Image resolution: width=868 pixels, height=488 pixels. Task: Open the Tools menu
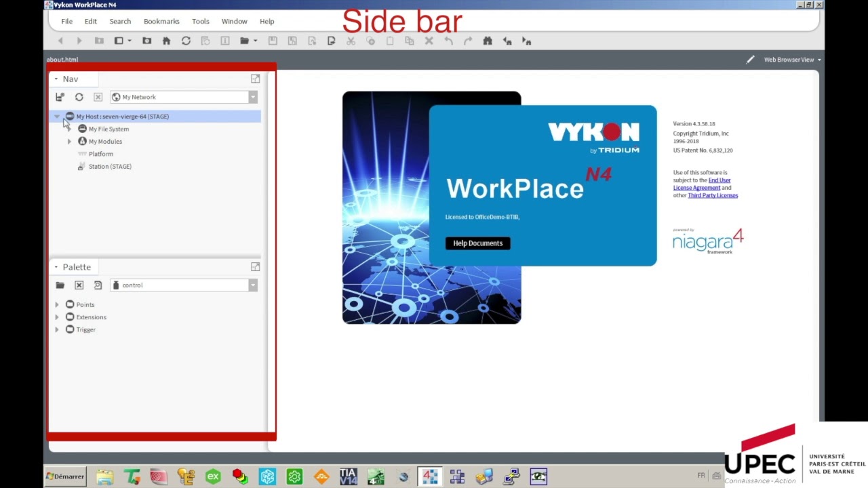[201, 22]
